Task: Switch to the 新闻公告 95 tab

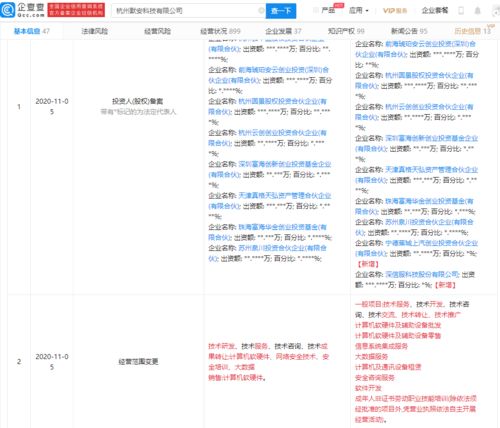Action: (409, 31)
